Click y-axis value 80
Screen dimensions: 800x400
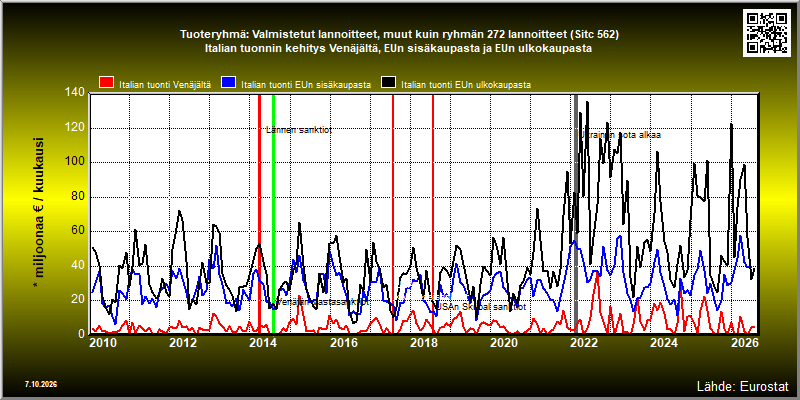pyautogui.click(x=79, y=197)
